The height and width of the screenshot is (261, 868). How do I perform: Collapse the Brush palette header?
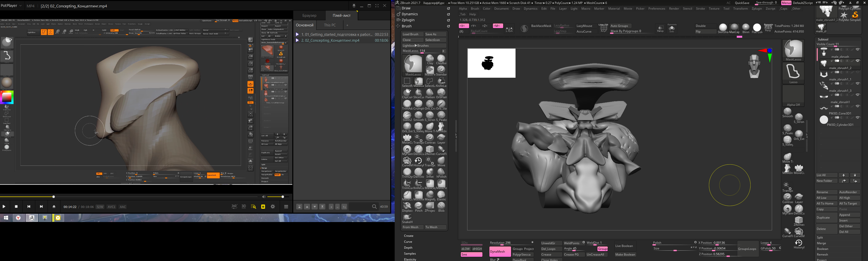pyautogui.click(x=406, y=26)
